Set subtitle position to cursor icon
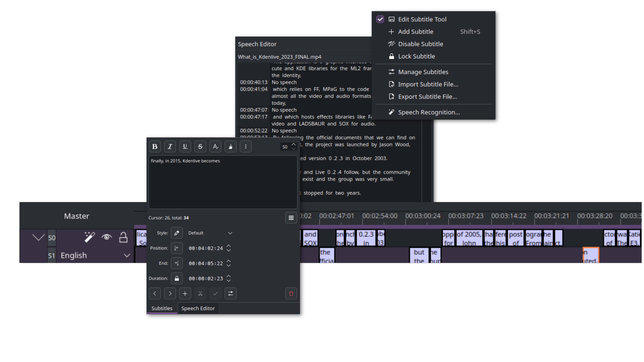The image size is (644, 362). tap(177, 248)
